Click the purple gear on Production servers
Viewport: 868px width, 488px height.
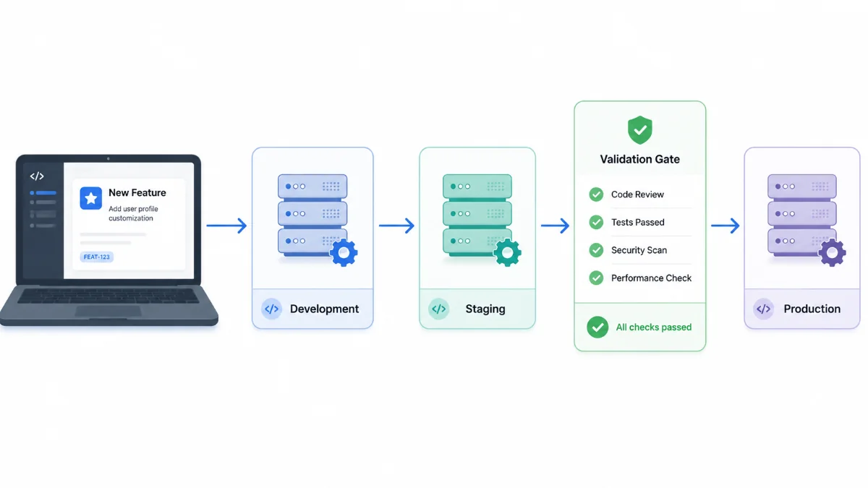point(832,252)
